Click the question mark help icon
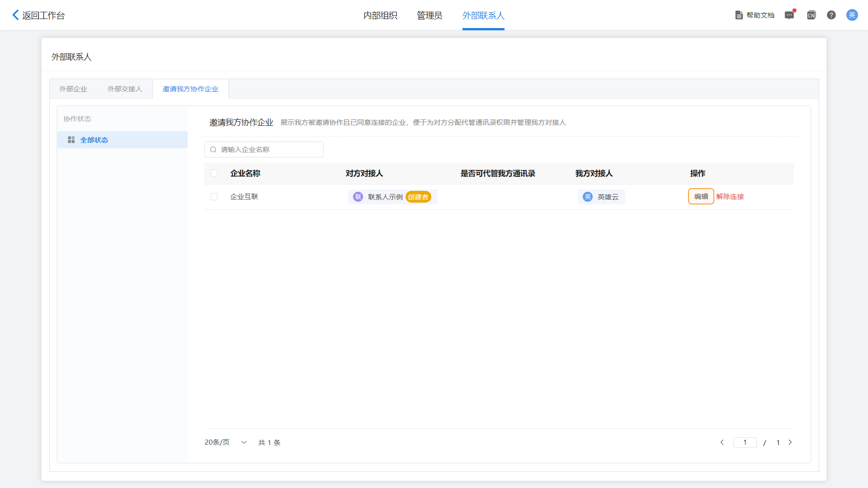The image size is (868, 488). 831,15
